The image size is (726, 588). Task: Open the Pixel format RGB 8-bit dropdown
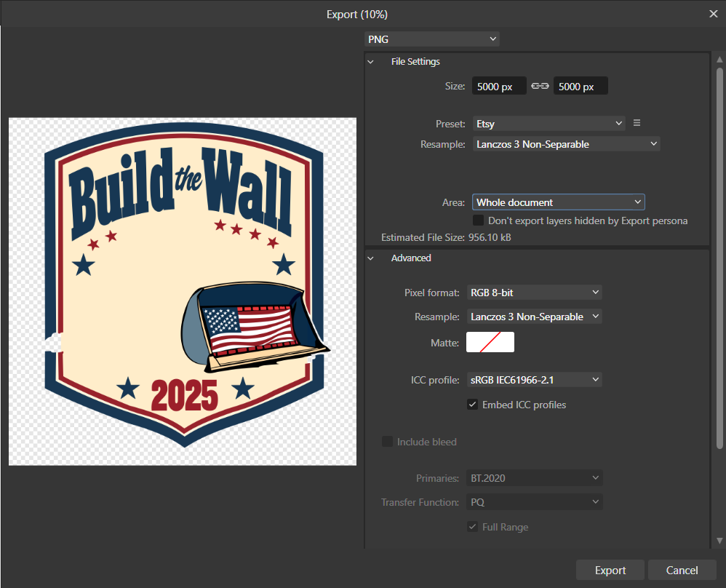(534, 293)
